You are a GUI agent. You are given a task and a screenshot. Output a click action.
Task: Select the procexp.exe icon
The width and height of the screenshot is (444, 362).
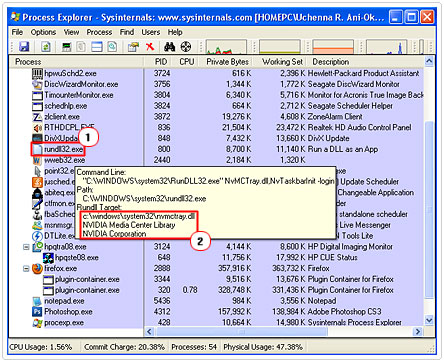tap(37, 323)
